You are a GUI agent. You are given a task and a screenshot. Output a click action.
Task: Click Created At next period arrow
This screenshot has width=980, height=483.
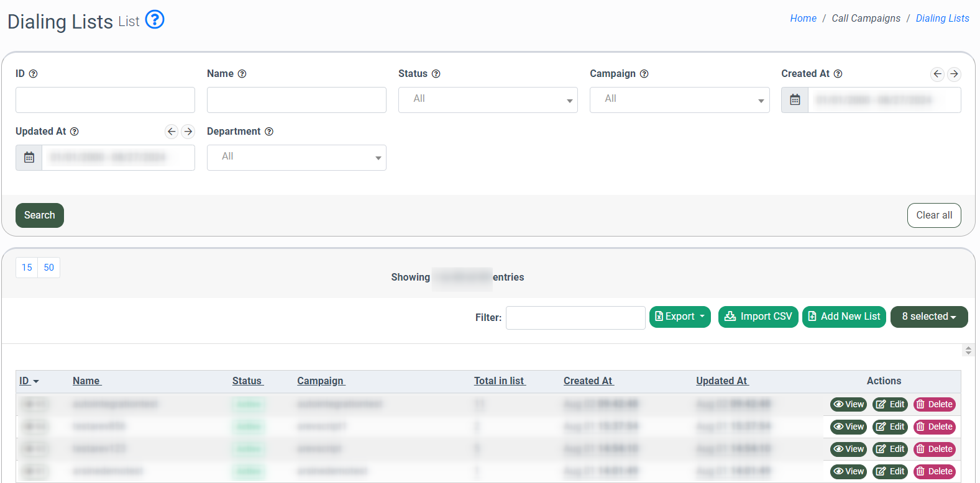[x=954, y=74]
